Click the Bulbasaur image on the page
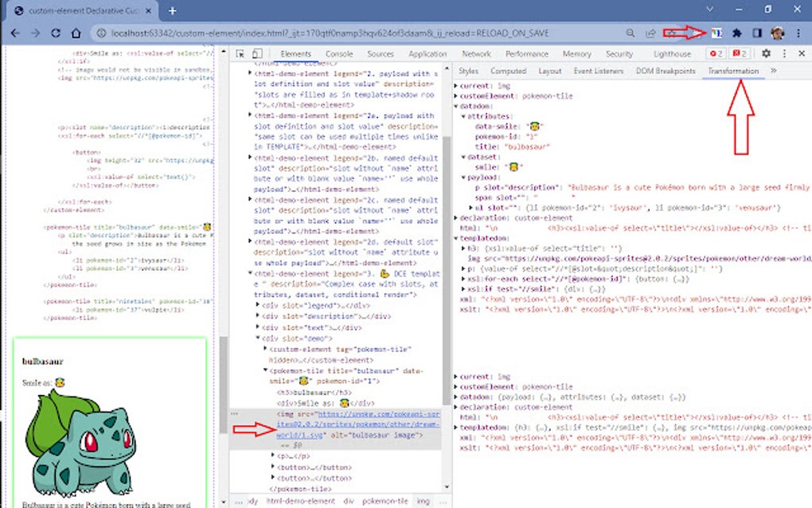812x508 pixels. pos(81,444)
